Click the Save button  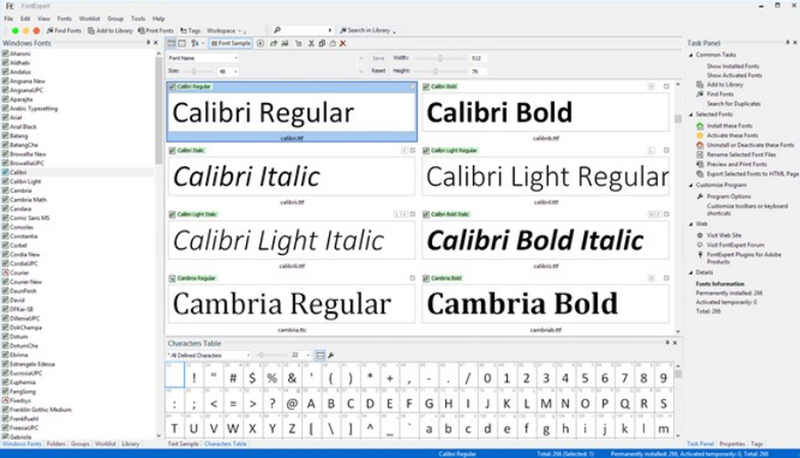coord(378,58)
